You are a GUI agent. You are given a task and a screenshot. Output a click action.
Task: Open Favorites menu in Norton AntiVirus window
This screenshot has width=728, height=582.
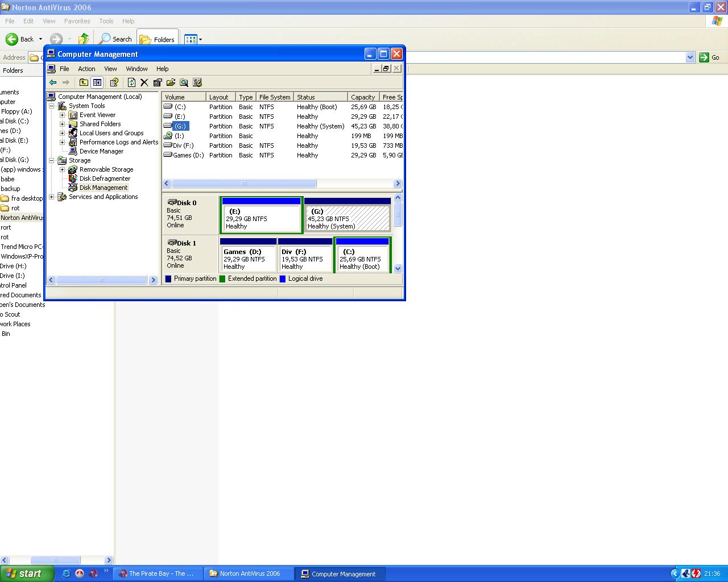coord(77,21)
